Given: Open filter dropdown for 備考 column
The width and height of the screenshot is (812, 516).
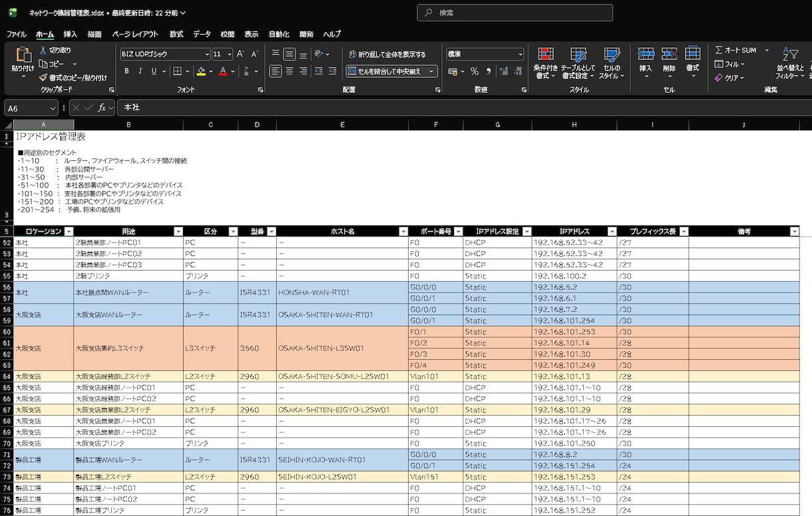Looking at the screenshot, I should coord(794,231).
